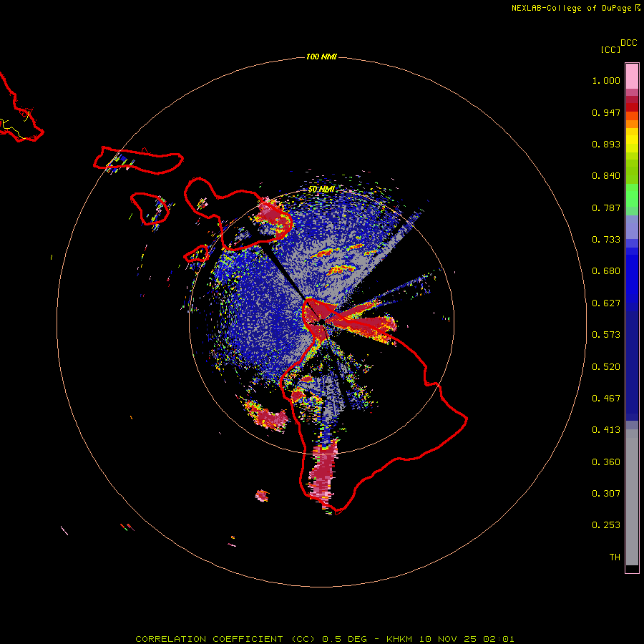Select the 0.680 scale value
The image size is (644, 644).
(606, 271)
